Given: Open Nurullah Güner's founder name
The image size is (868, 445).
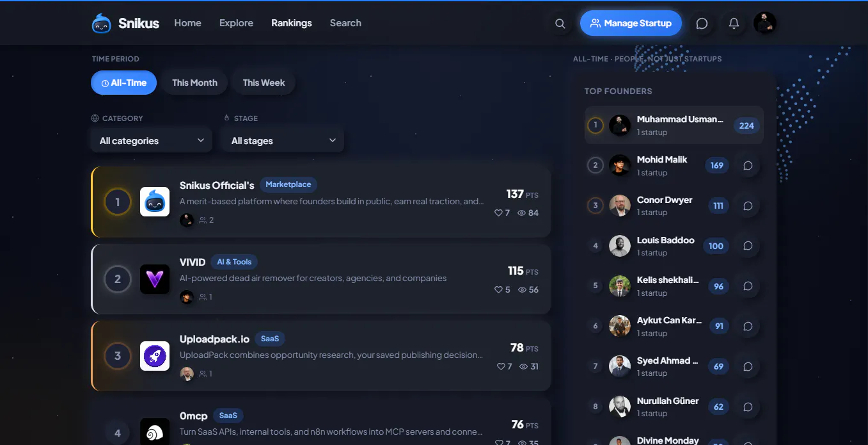Looking at the screenshot, I should 668,401.
